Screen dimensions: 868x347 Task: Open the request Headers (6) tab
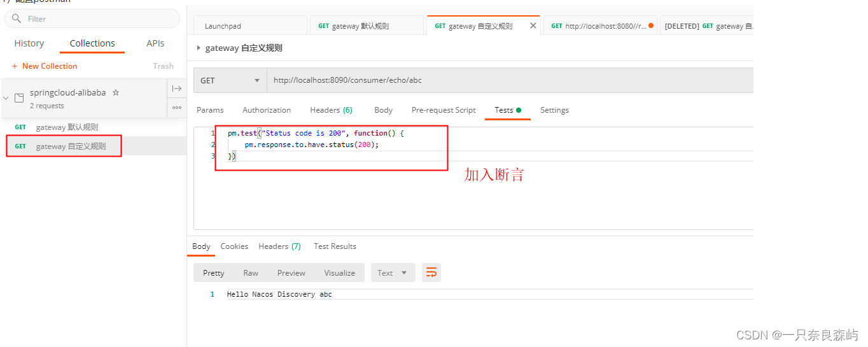(x=331, y=110)
